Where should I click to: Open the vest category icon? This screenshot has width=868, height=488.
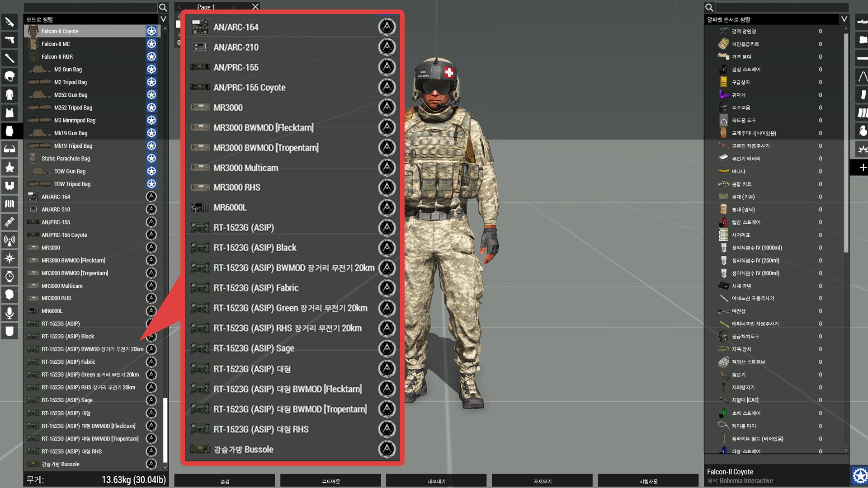point(9,113)
